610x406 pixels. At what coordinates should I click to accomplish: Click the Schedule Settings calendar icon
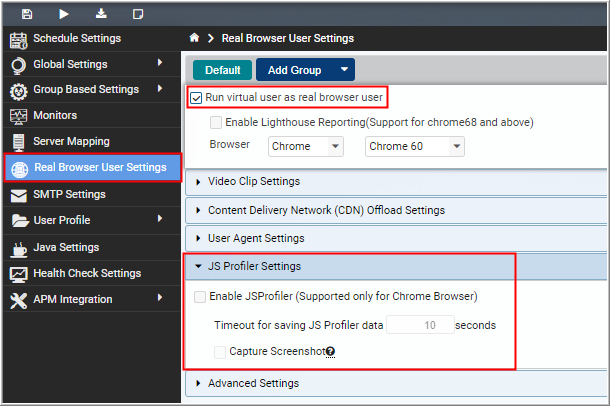(18, 40)
